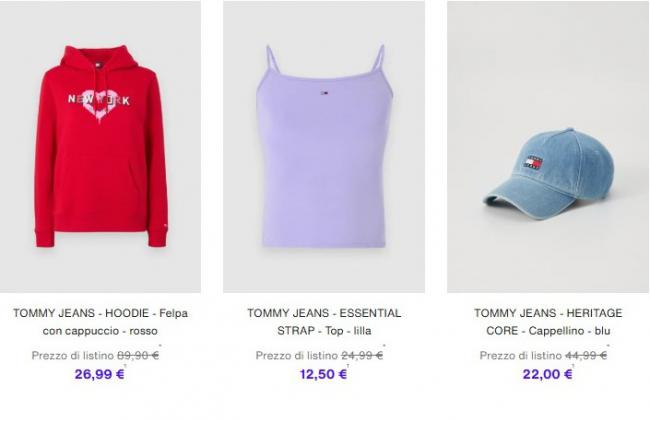Select the 12,50 € top price
This screenshot has height=422, width=650.
323,374
